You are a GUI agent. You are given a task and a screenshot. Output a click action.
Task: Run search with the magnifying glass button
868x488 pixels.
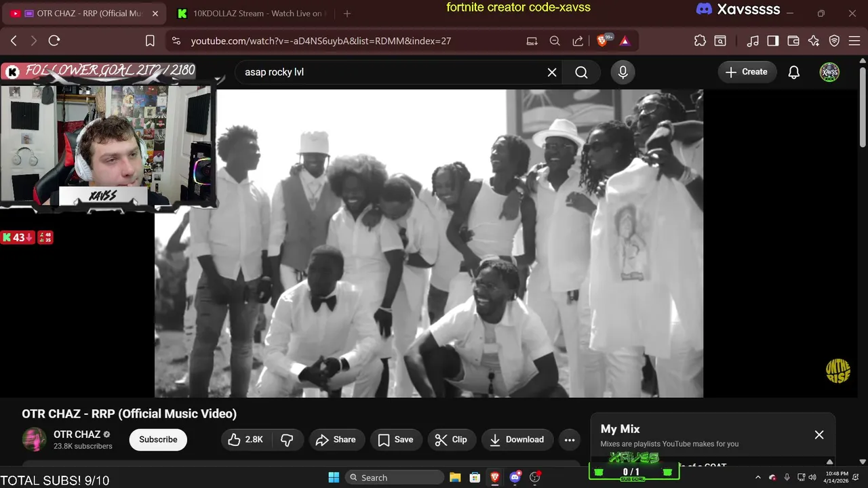(581, 72)
